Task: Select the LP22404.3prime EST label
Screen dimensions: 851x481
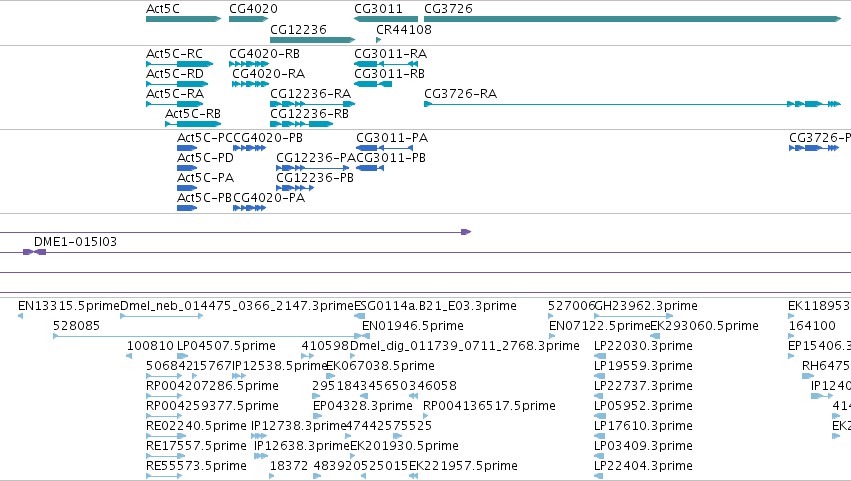Action: (x=643, y=466)
